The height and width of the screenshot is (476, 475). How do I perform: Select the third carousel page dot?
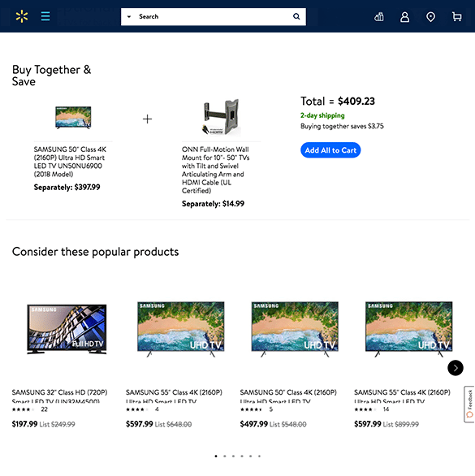(233, 456)
